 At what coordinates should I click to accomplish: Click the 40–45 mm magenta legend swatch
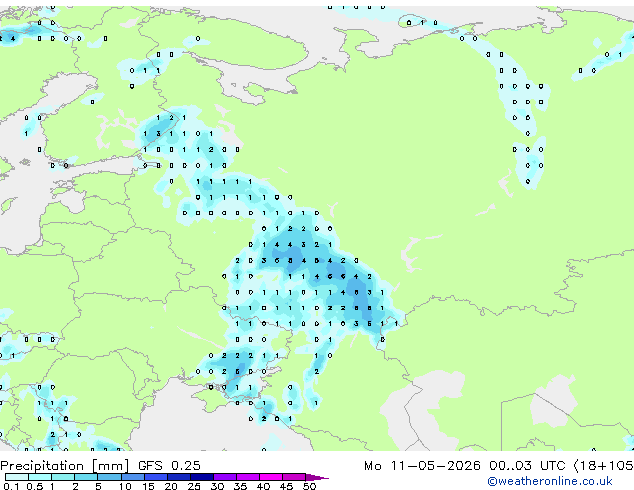(271, 477)
